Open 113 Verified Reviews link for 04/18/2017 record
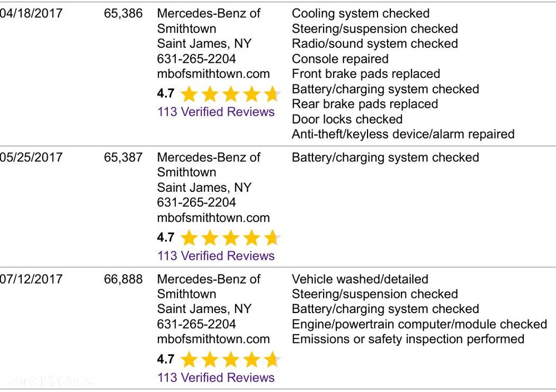 click(x=216, y=112)
